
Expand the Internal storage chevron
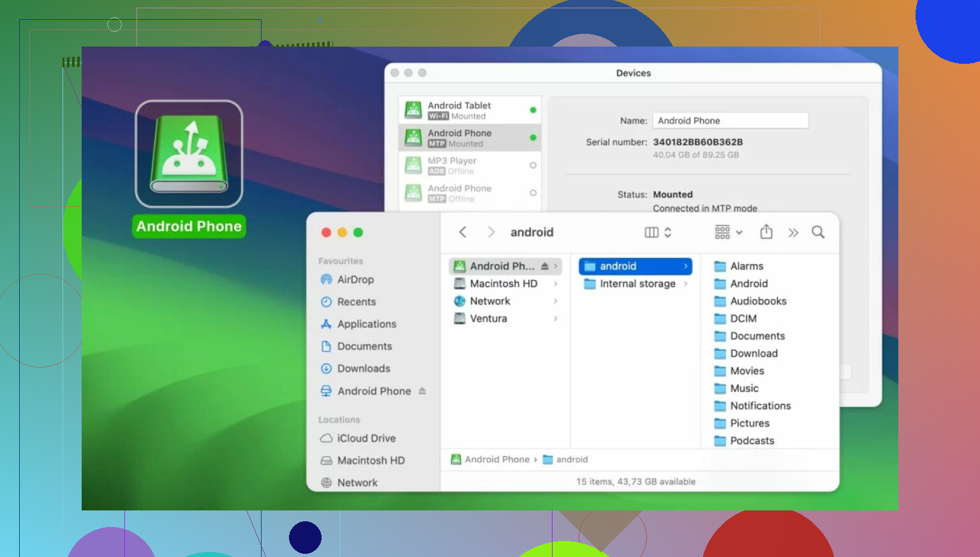[x=686, y=284]
